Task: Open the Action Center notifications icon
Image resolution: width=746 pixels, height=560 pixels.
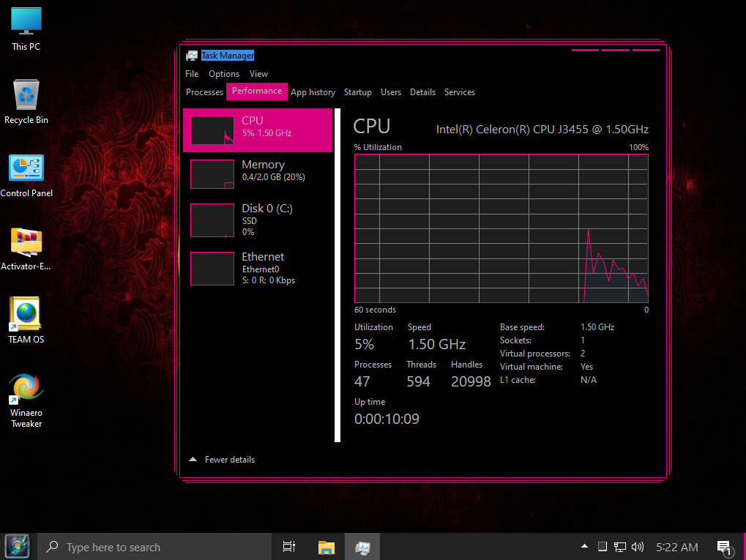Action: pos(725,548)
